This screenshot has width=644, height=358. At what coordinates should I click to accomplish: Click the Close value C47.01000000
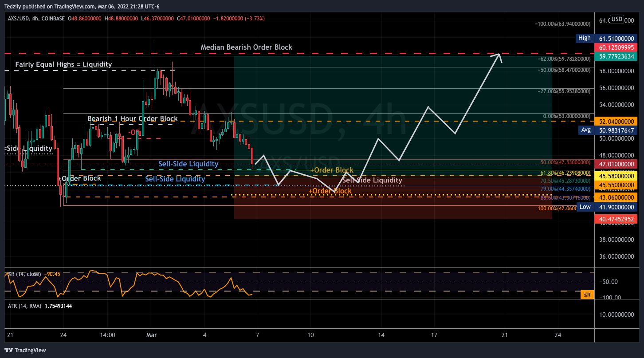194,19
